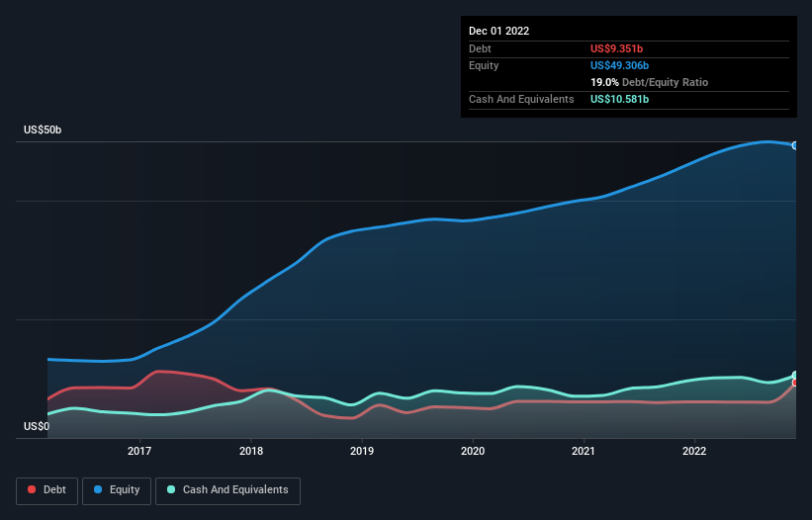Viewport: 812px width, 520px height.
Task: Select the Equity endpoint marker at Dec 2022
Action: pyautogui.click(x=795, y=145)
